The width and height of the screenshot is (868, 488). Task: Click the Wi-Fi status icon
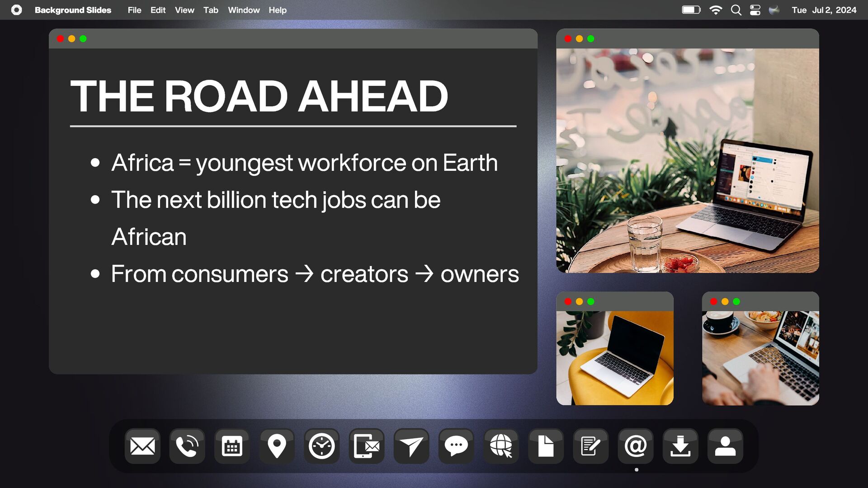[x=716, y=10]
